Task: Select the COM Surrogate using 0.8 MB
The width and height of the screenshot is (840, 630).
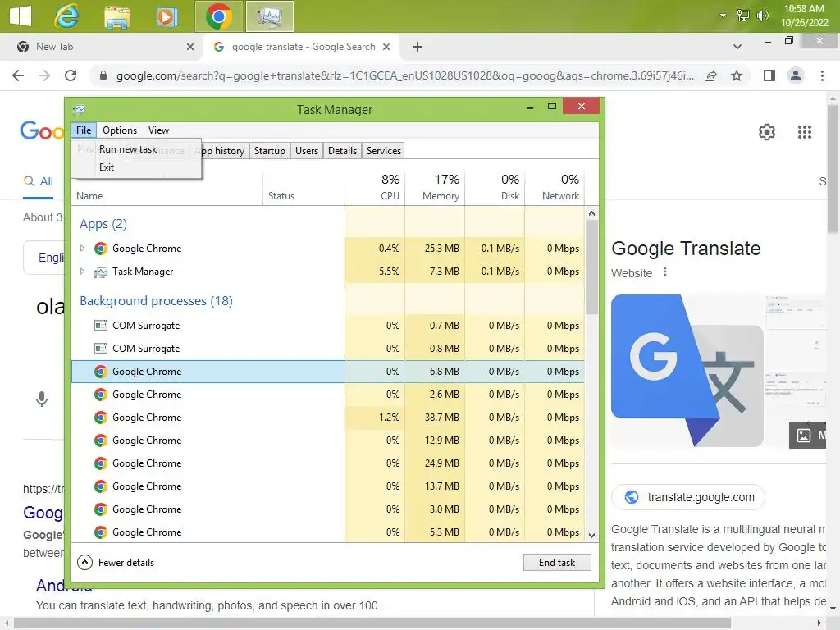Action: coord(328,348)
